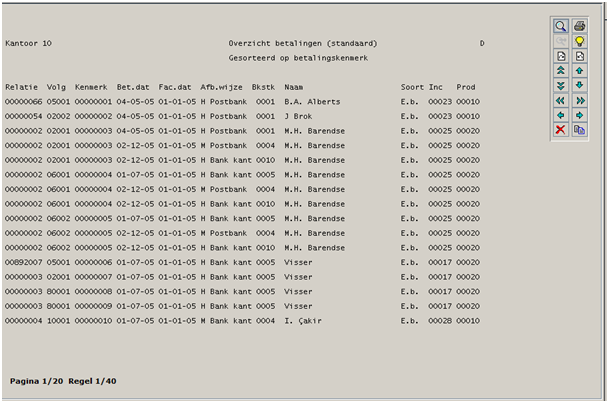Go to first page with double left arrow
609x403 pixels.
(561, 101)
